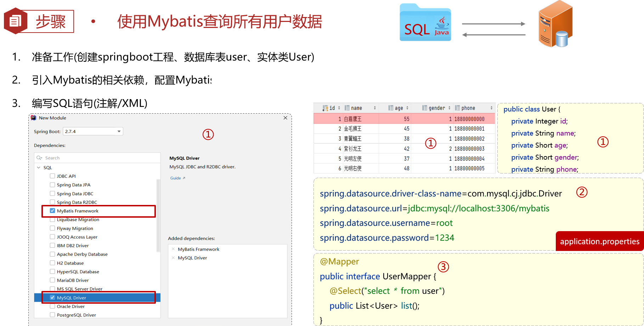Image resolution: width=644 pixels, height=326 pixels.
Task: Click the red document steps icon
Action: [15, 21]
